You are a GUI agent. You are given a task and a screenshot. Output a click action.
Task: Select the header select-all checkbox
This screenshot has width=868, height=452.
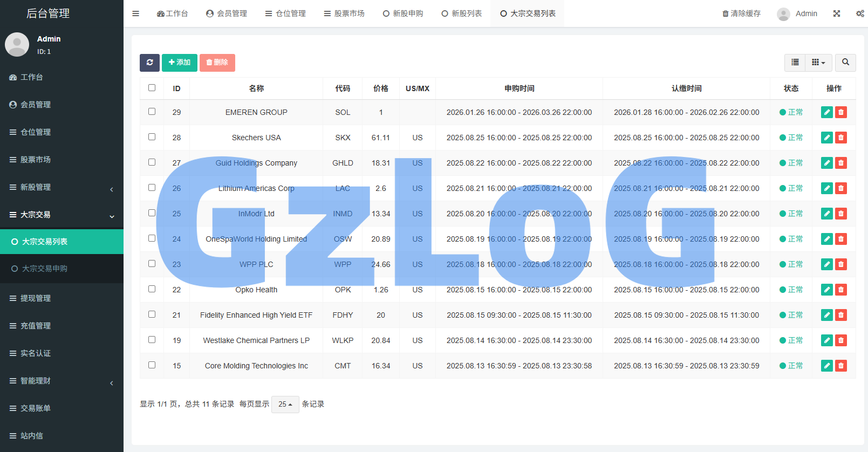[152, 88]
